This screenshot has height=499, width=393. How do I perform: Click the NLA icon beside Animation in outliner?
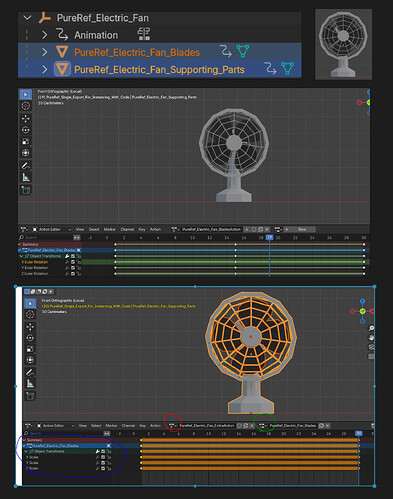click(144, 34)
